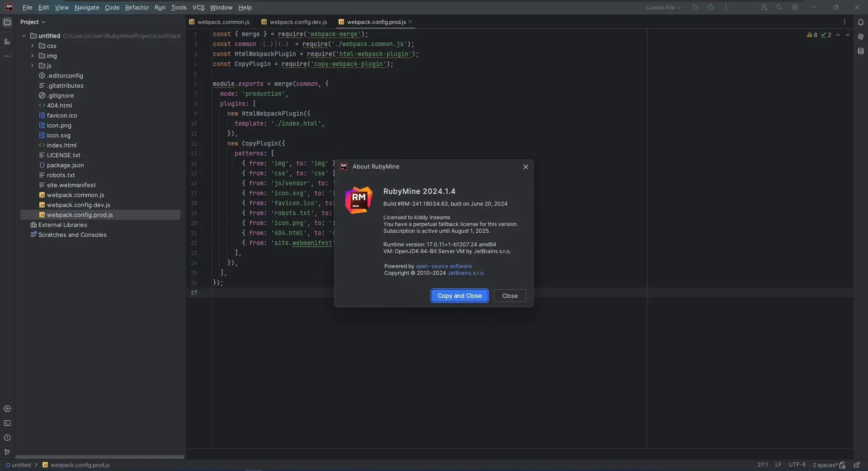Open the Git tool window
Viewport: 868px width, 471px height.
tap(7, 452)
